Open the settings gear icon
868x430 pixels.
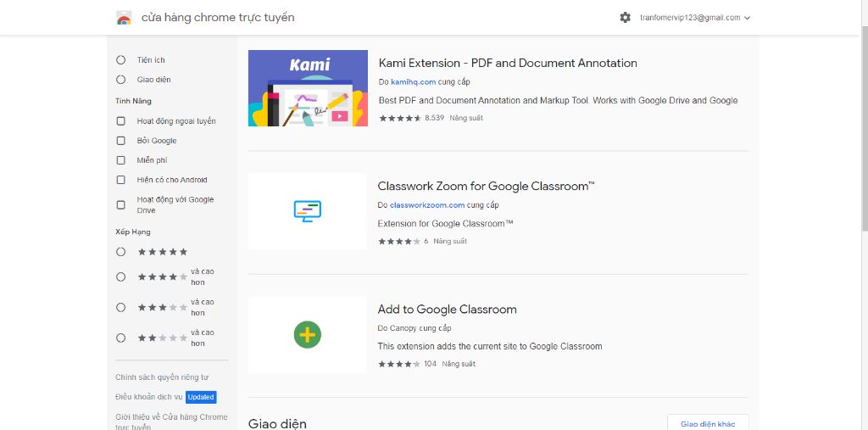[625, 18]
